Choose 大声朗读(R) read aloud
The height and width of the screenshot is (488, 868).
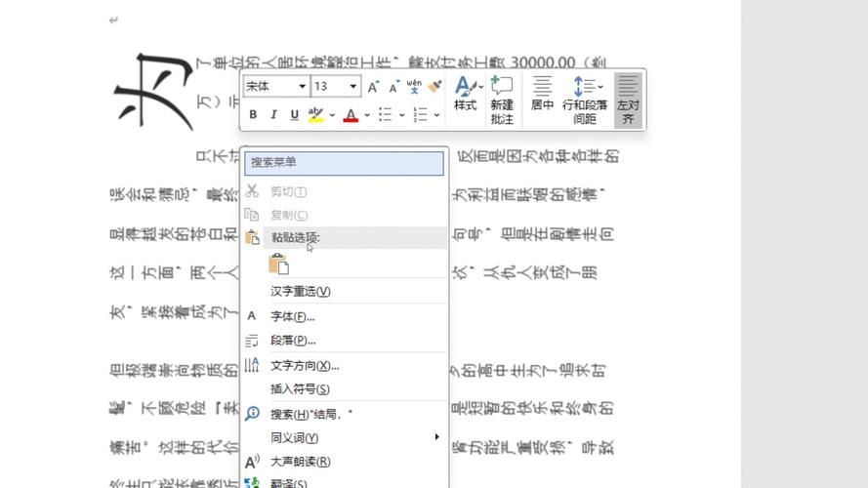click(x=344, y=462)
